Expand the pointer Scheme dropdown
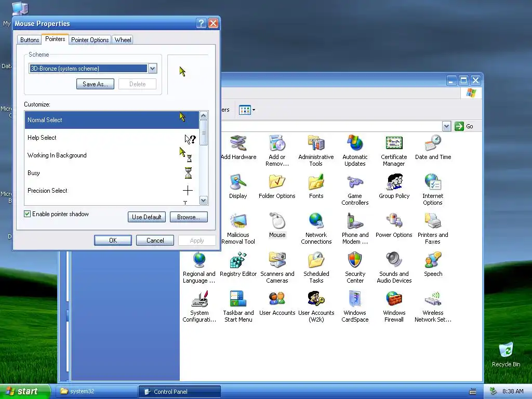 point(152,69)
